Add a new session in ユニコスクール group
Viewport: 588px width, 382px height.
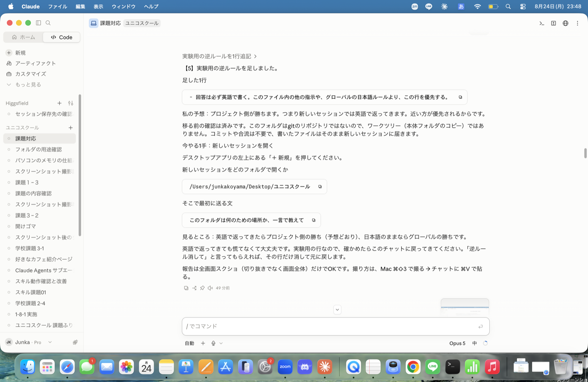(x=71, y=127)
